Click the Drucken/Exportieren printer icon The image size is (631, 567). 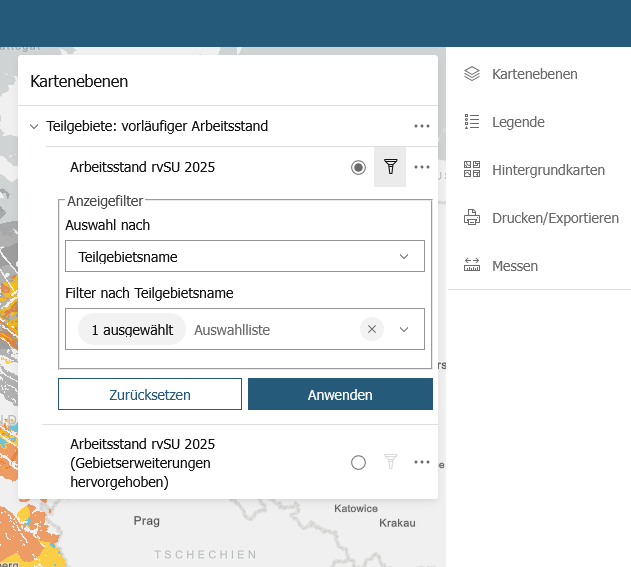point(473,218)
